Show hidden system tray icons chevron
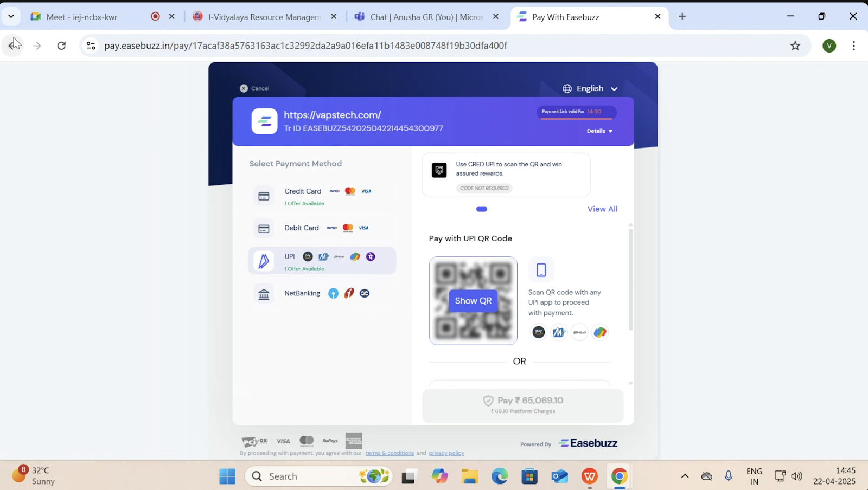This screenshot has width=868, height=490. coord(685,476)
